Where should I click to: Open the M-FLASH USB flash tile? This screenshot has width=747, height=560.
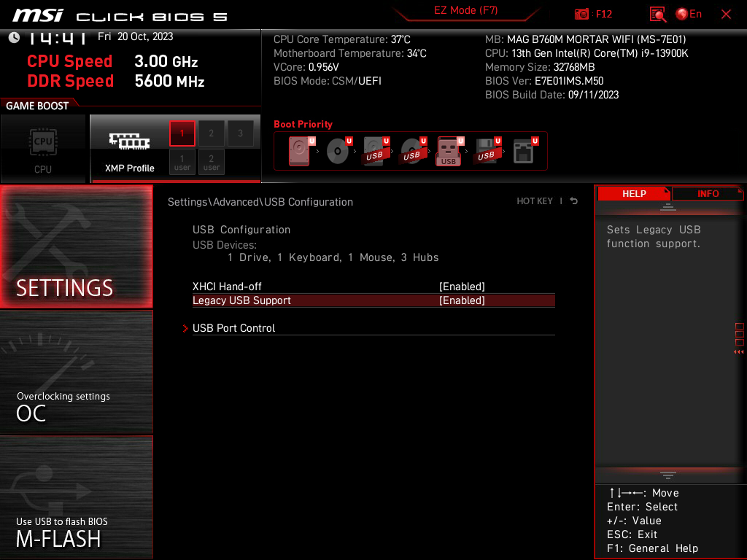(x=76, y=497)
